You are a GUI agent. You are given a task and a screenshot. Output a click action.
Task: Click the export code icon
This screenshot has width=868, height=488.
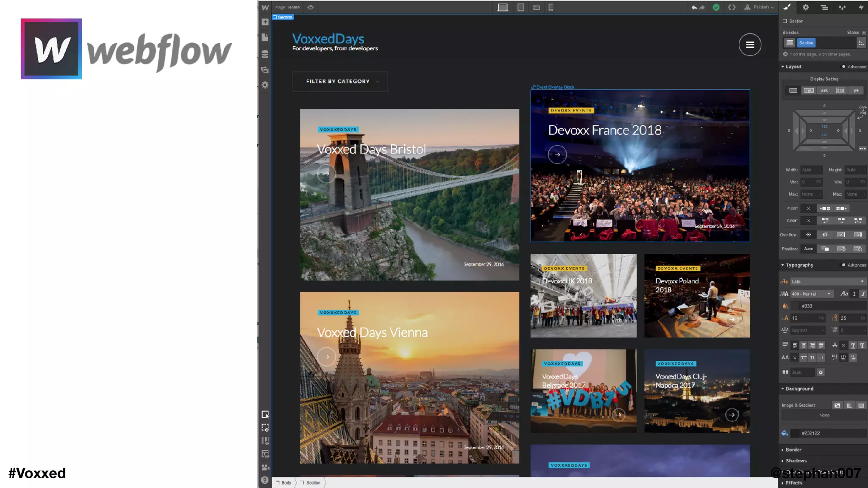click(x=732, y=7)
